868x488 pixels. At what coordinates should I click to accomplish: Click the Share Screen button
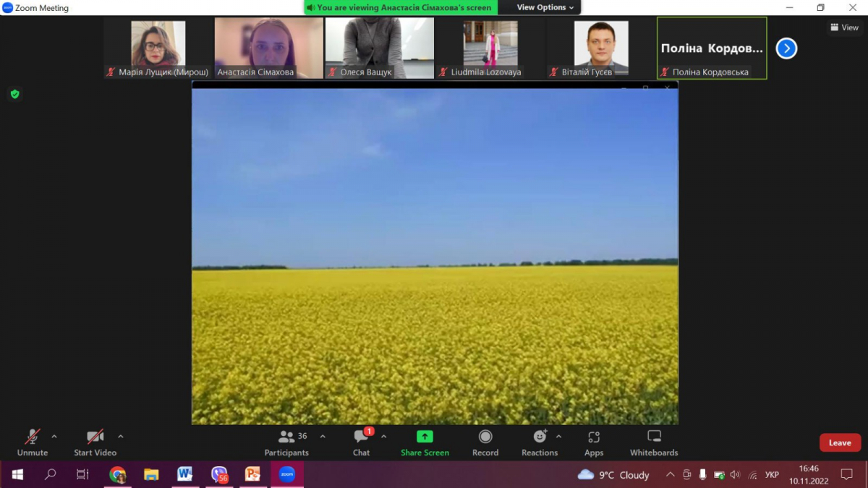tap(425, 442)
